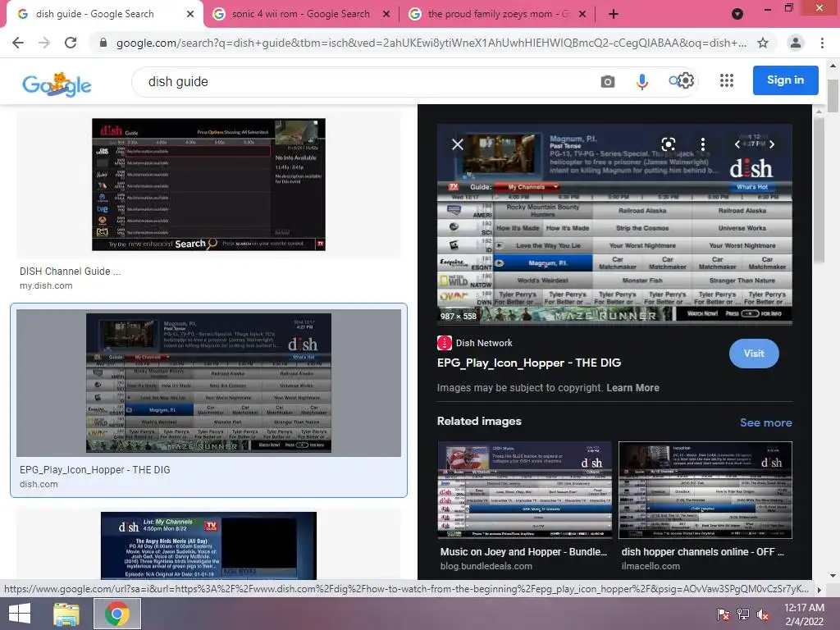
Task: Close the sonic 4 wii rom tab
Action: pyautogui.click(x=386, y=15)
